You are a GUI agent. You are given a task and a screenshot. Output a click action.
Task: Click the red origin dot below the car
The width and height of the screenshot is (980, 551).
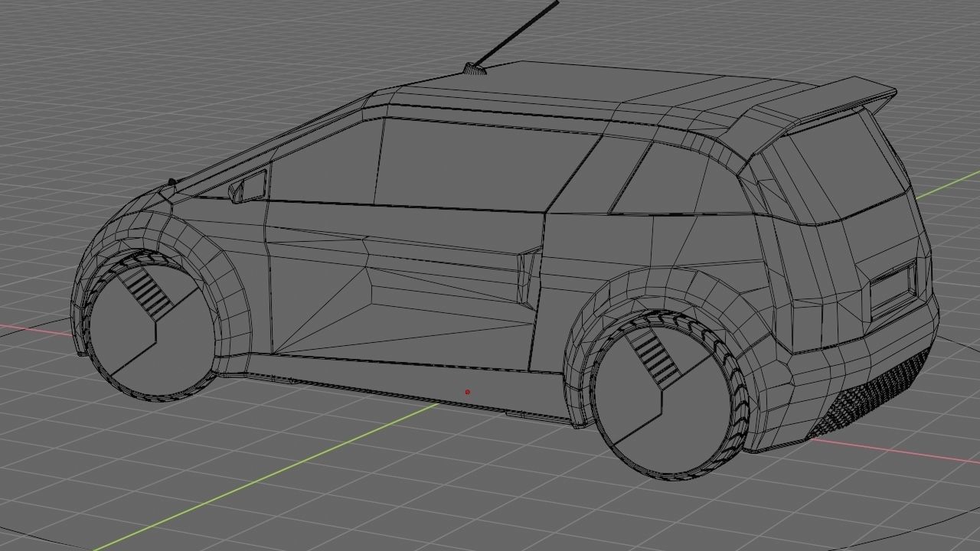coord(467,392)
